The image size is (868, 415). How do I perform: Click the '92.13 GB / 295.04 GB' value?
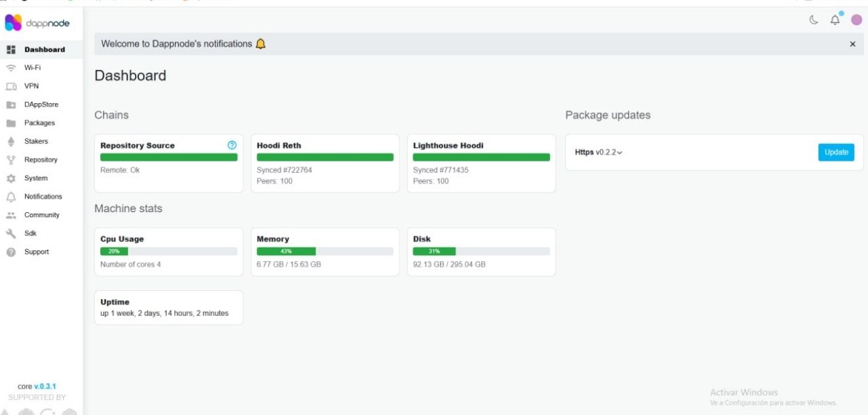(x=450, y=264)
